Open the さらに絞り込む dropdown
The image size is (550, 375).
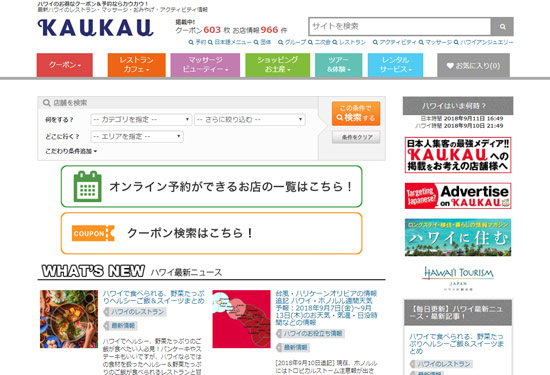[250, 120]
